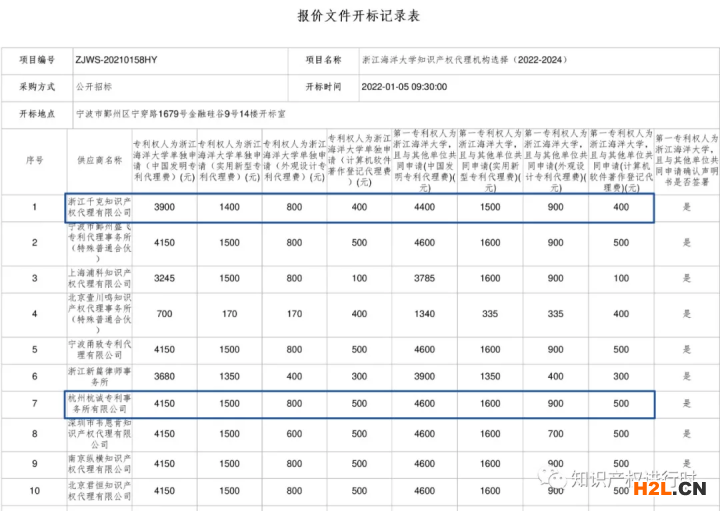This screenshot has width=720, height=511.
Task: Click the 700 value in row 8
Action: [556, 434]
